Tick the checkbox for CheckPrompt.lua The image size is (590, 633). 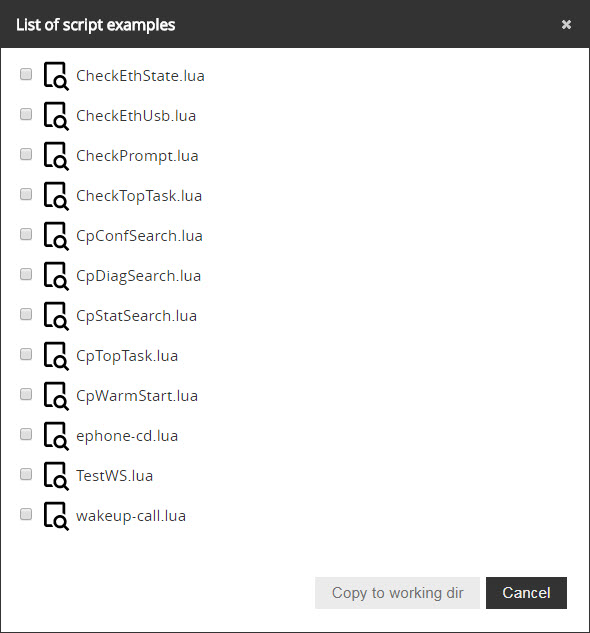click(26, 154)
